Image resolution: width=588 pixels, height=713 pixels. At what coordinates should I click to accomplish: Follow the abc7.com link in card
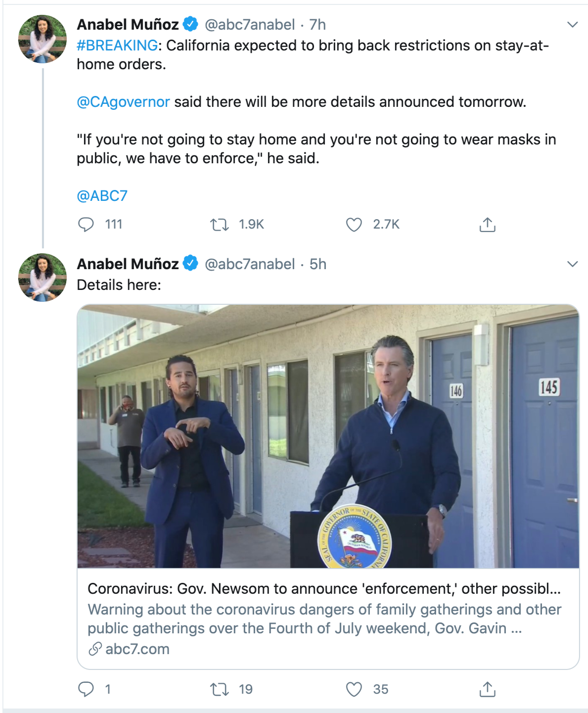click(137, 649)
